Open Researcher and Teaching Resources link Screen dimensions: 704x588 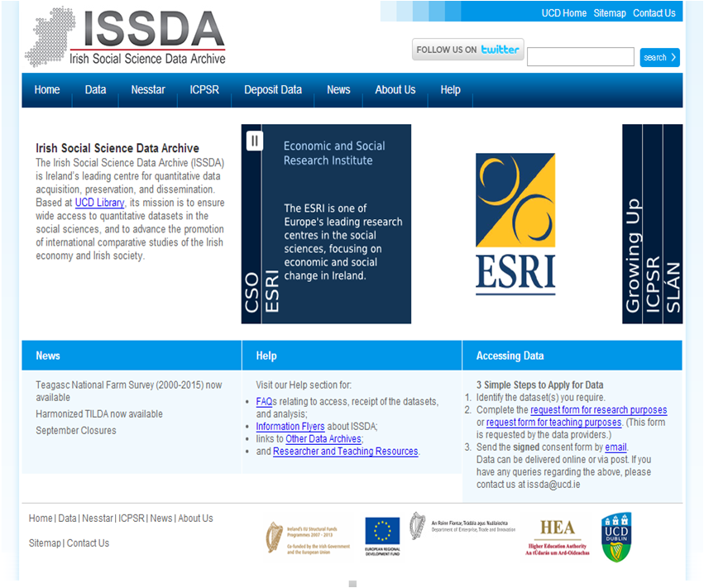click(345, 452)
